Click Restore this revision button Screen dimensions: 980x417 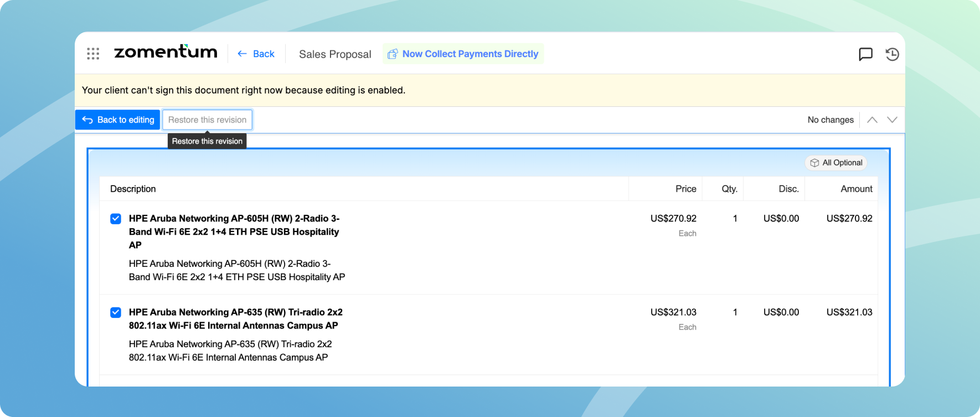point(207,120)
